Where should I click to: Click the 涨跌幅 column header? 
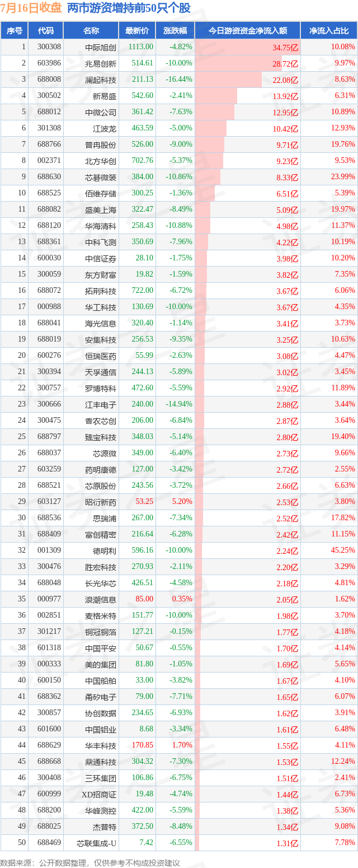pyautogui.click(x=175, y=31)
